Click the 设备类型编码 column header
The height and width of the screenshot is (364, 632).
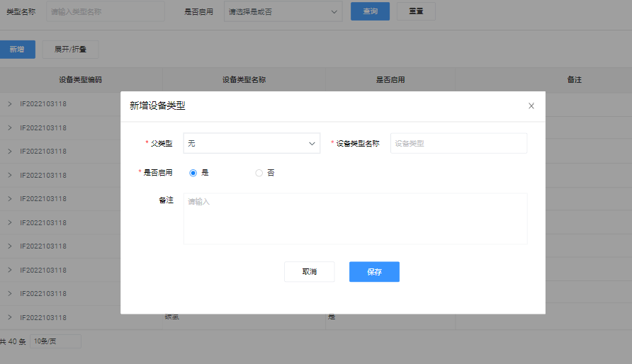[x=81, y=80]
